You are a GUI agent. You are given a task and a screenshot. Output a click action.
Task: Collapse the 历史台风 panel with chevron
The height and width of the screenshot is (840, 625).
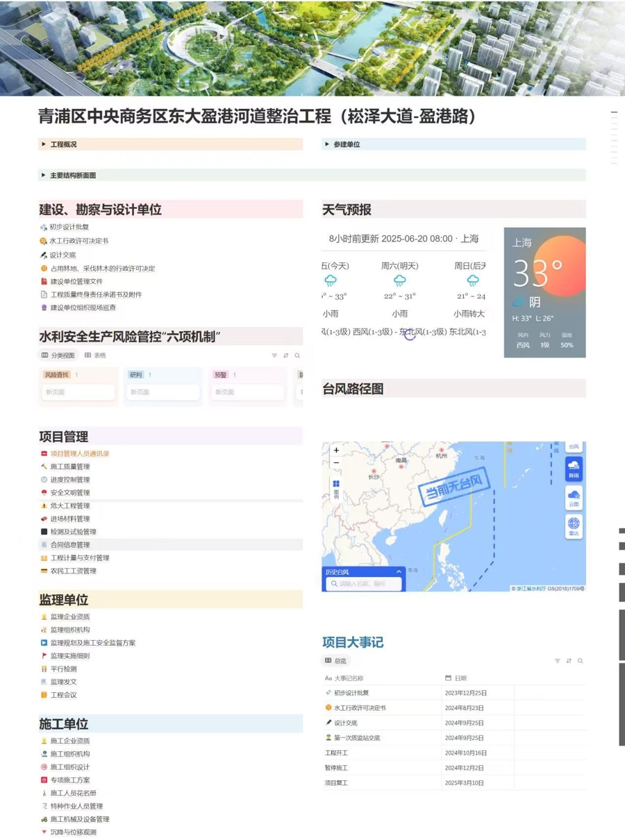[399, 572]
